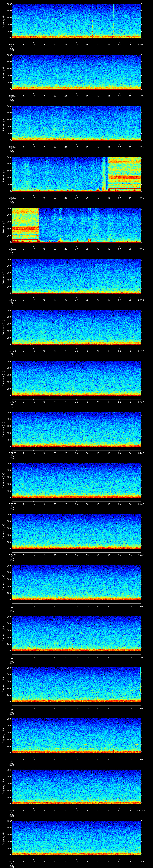Screen dimensions: 153x868
Task: Click the "55:00" end-of-minute axis label
Action: point(141,555)
